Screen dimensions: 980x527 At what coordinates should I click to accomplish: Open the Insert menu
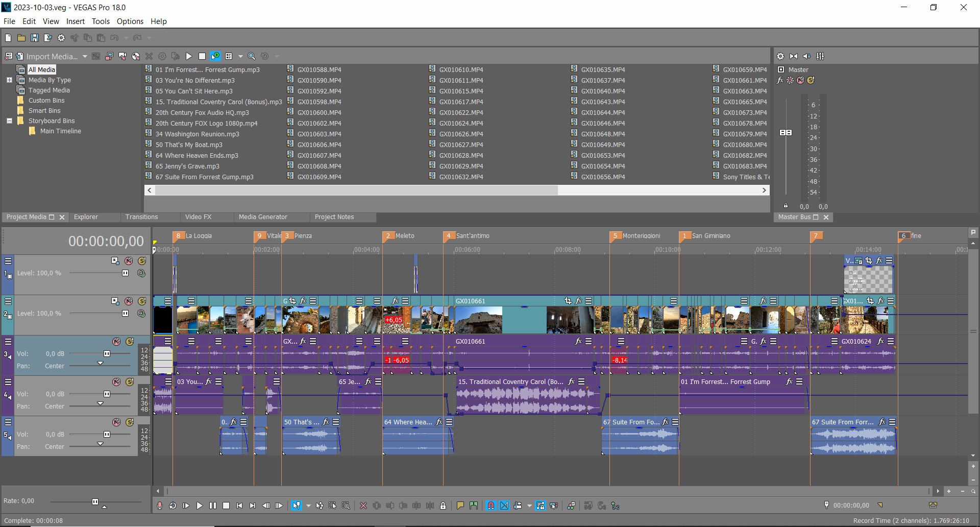(x=76, y=21)
